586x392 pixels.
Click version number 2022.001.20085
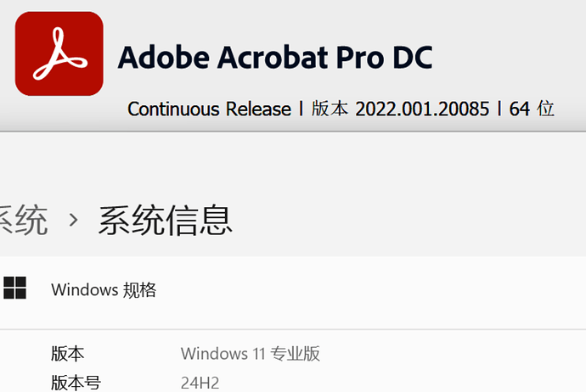pyautogui.click(x=422, y=109)
